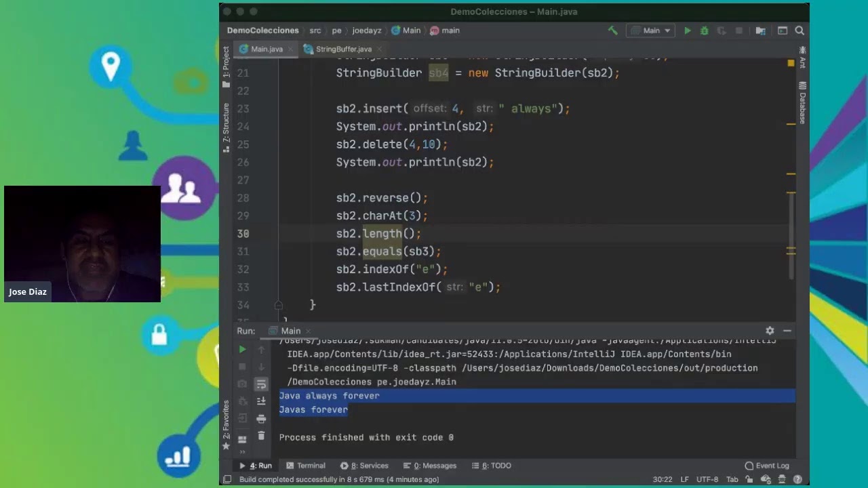Image resolution: width=868 pixels, height=488 pixels.
Task: Open the Ant tool window on the right edge
Action: pyautogui.click(x=802, y=58)
